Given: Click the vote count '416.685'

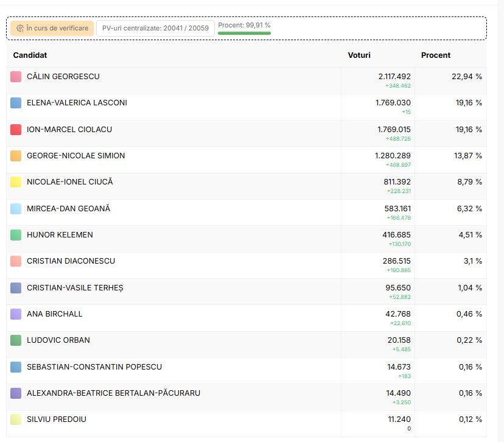Looking at the screenshot, I should coord(397,234).
